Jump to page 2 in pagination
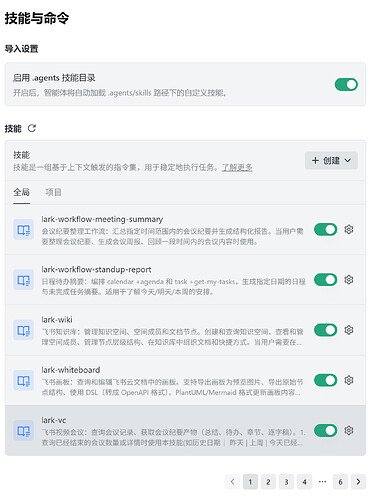Viewport: 374px width, 500px height. tap(268, 482)
